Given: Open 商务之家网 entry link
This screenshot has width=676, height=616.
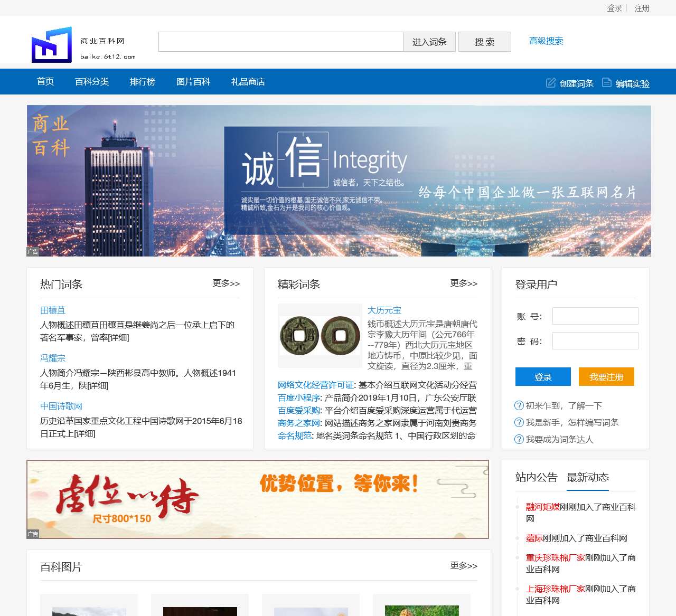Looking at the screenshot, I should click(299, 423).
